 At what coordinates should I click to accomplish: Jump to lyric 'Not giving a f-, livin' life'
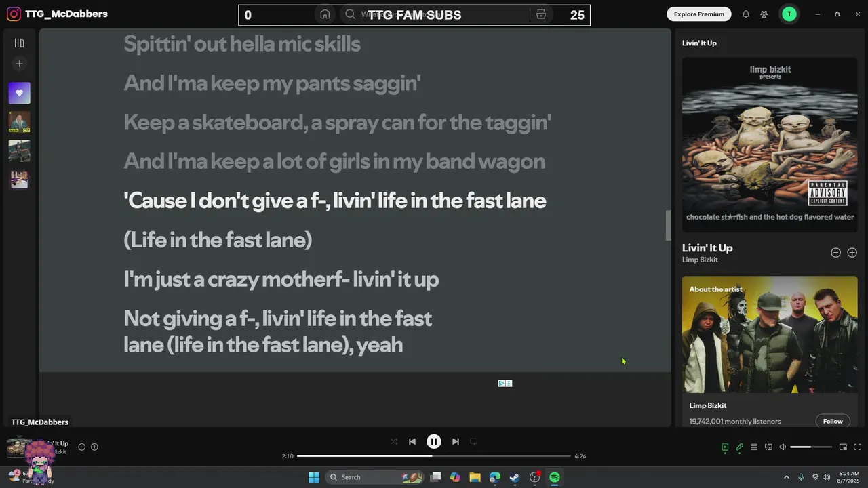278,331
